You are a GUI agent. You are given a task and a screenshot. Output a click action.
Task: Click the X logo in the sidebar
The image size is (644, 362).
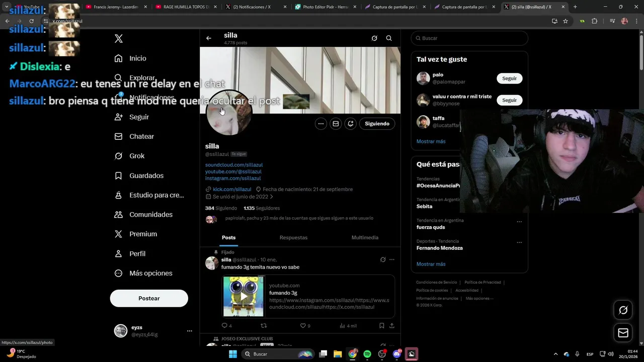pyautogui.click(x=119, y=39)
